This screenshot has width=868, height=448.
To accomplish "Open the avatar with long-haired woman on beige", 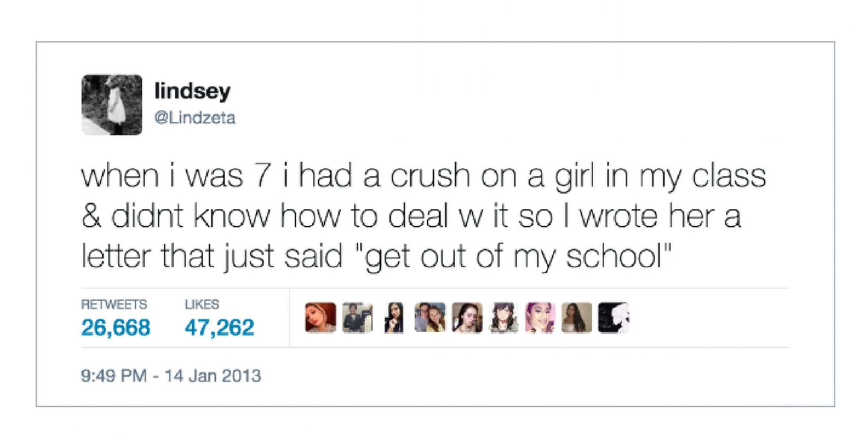I will [x=577, y=317].
